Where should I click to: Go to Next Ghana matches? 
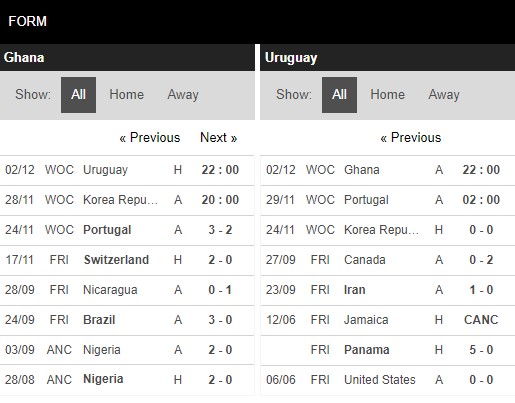[219, 137]
